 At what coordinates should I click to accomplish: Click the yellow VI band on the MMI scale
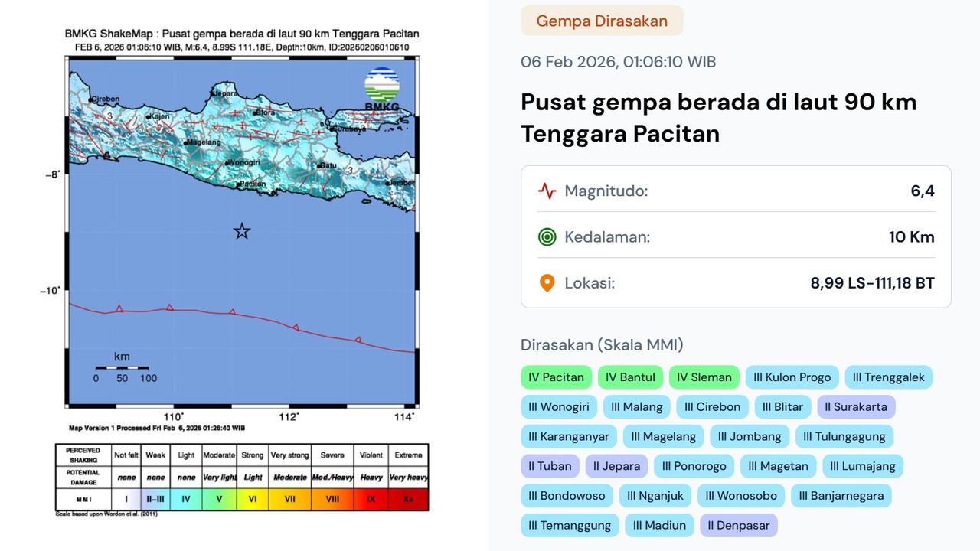(252, 501)
